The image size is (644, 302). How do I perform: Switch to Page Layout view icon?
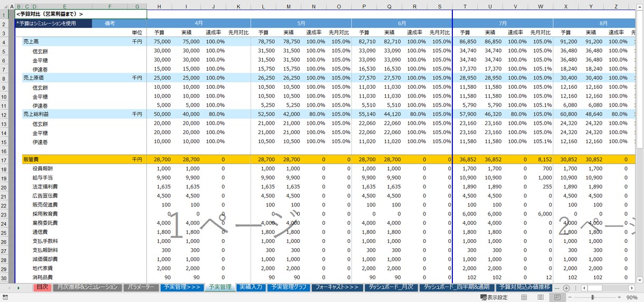coord(540,297)
